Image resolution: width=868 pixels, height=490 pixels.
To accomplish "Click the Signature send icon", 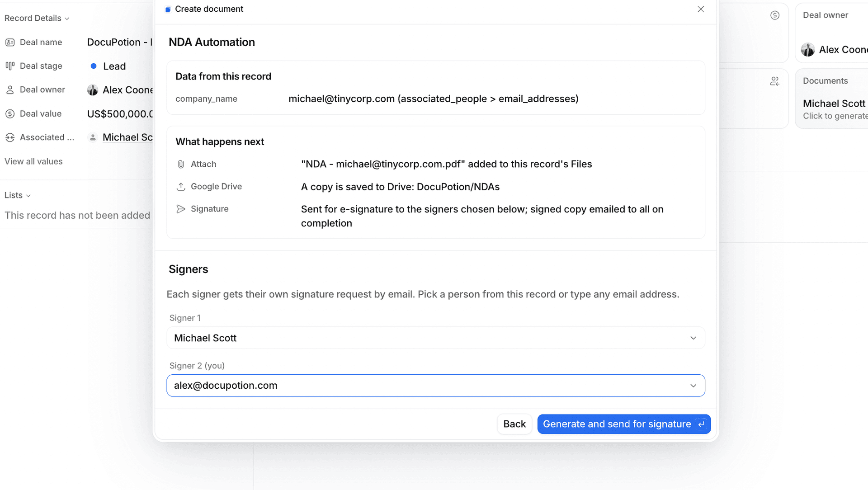I will 181,209.
